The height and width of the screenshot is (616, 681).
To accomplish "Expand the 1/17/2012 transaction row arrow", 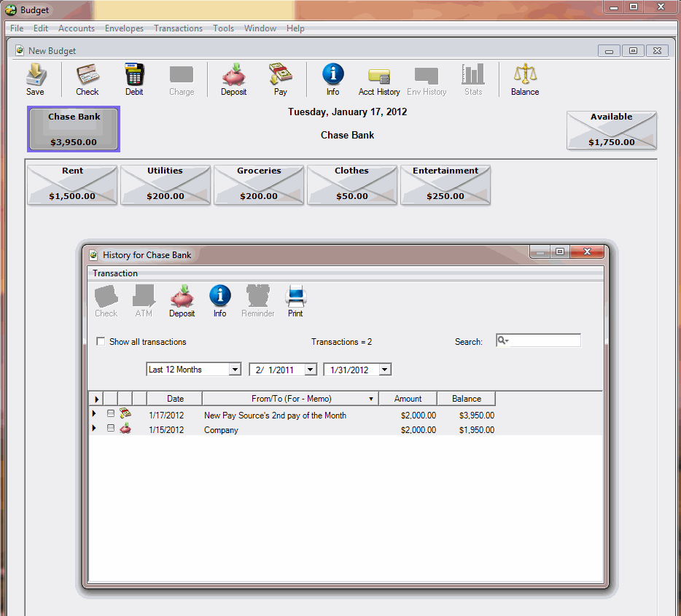I will point(94,413).
